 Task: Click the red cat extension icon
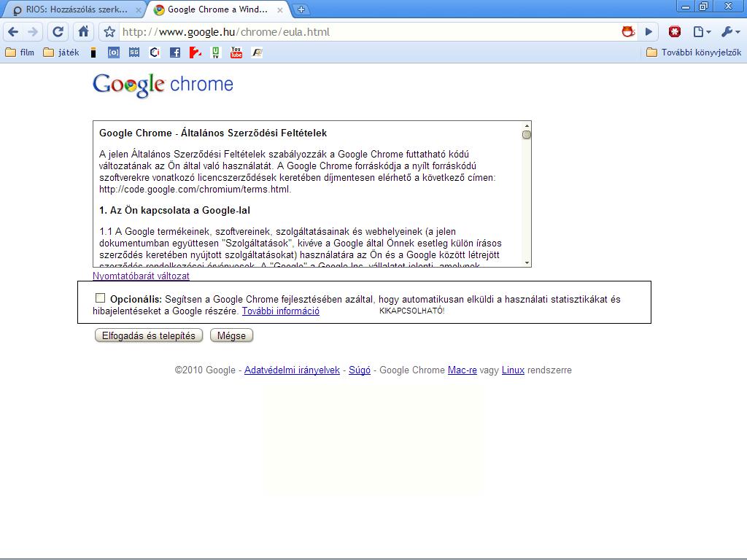pos(628,32)
